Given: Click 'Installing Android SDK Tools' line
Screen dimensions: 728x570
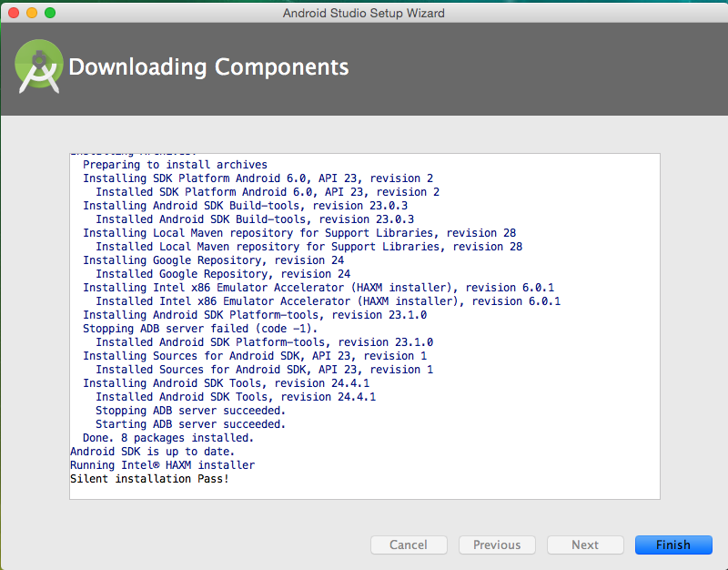Looking at the screenshot, I should tap(226, 383).
